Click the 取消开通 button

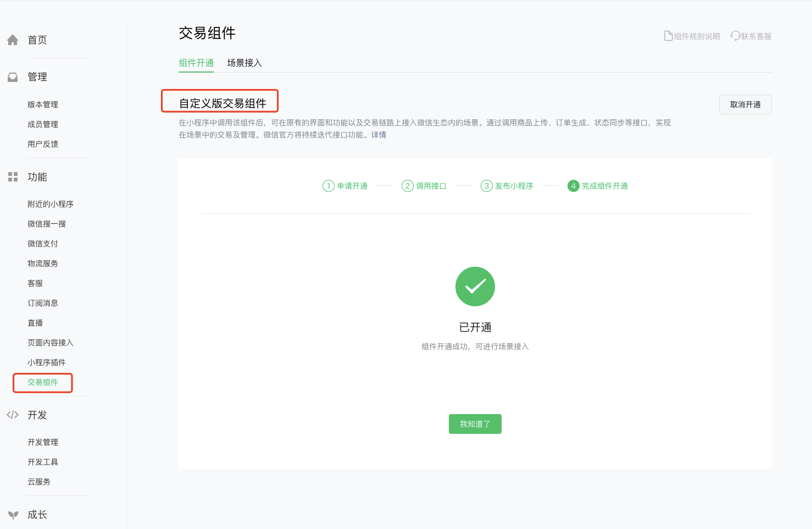(x=746, y=104)
